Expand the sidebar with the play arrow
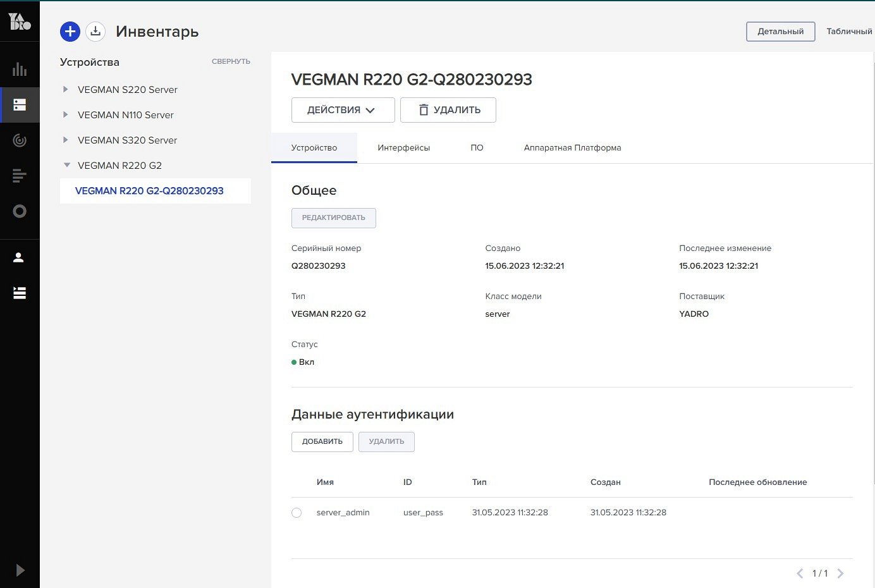 pyautogui.click(x=20, y=570)
